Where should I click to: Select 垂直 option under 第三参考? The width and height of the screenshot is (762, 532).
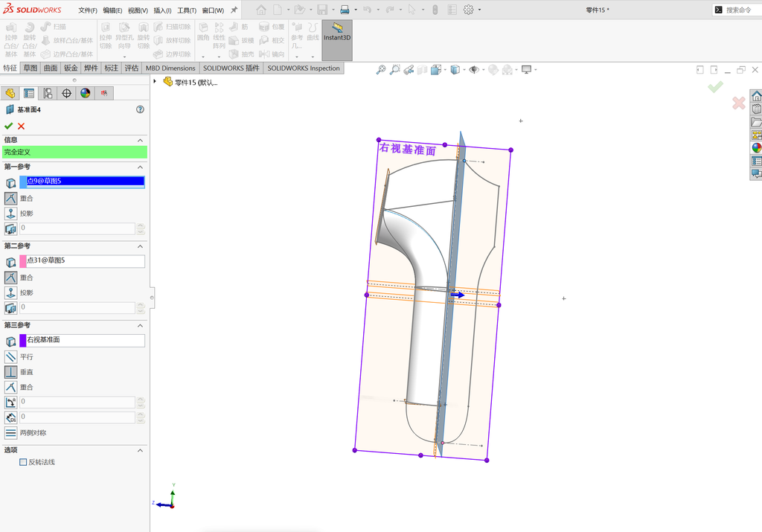coord(10,372)
